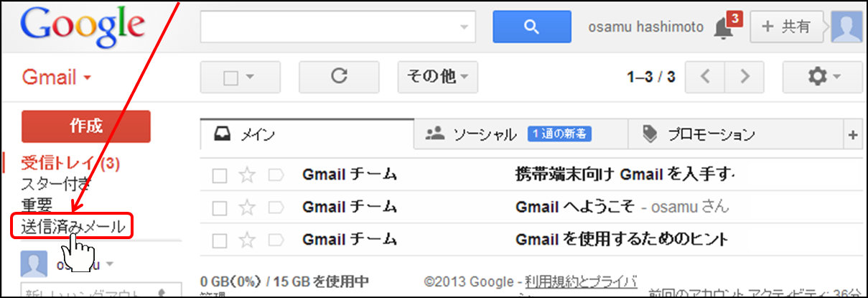
Task: Tick checkbox for 携帯端末向け Gmail message
Action: 220,175
